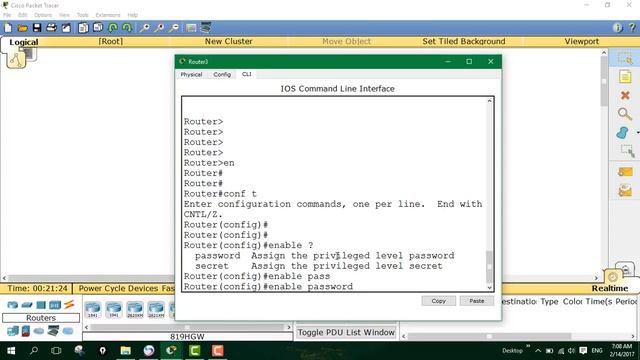Click New Cluster in the workspace bar

pyautogui.click(x=229, y=41)
